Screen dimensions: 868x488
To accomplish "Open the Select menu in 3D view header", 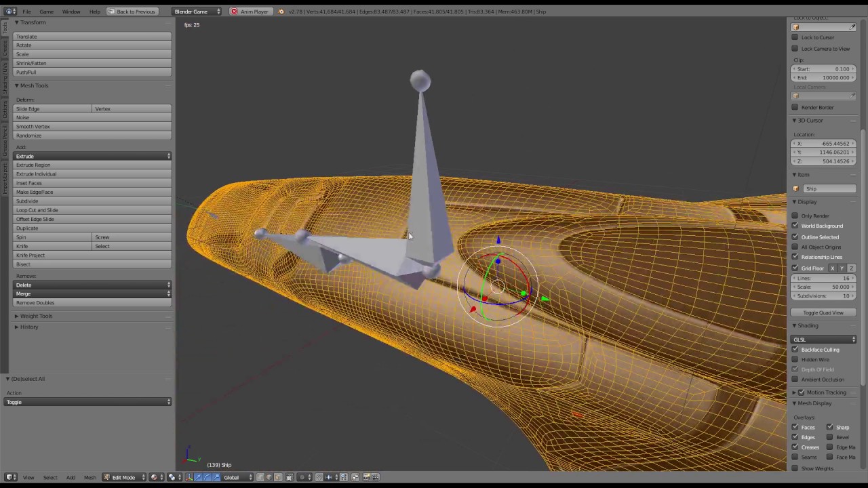I will coord(50,477).
